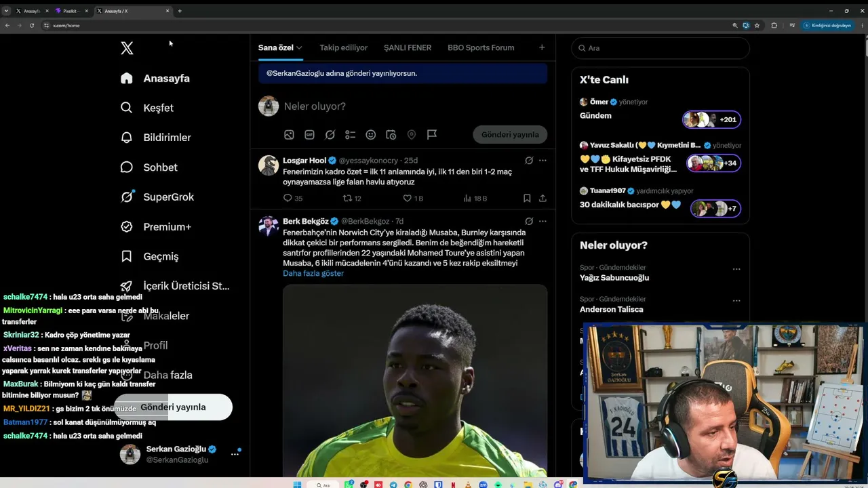Click sidebar Gönderi yayınla button
This screenshot has width=868, height=488.
point(173,407)
